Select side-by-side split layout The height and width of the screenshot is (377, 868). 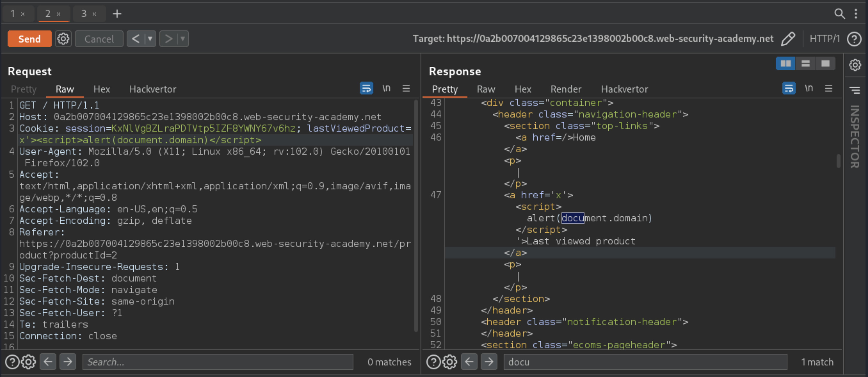point(786,63)
